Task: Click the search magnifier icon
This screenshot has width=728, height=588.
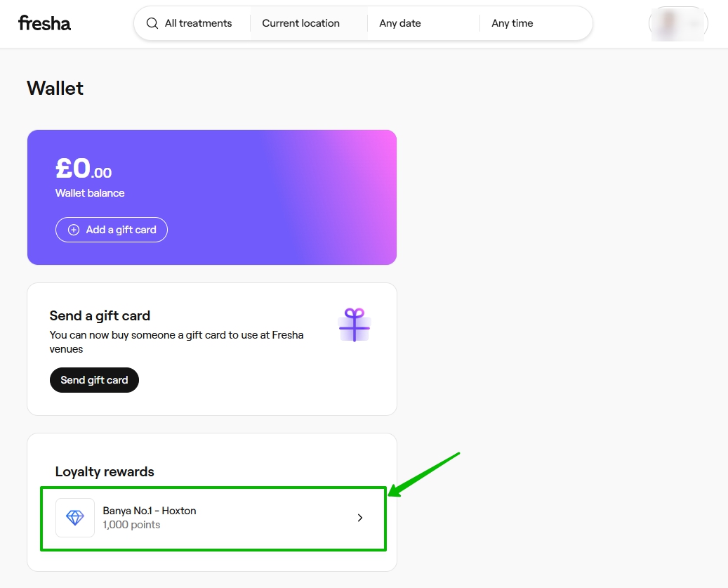Action: 152,23
